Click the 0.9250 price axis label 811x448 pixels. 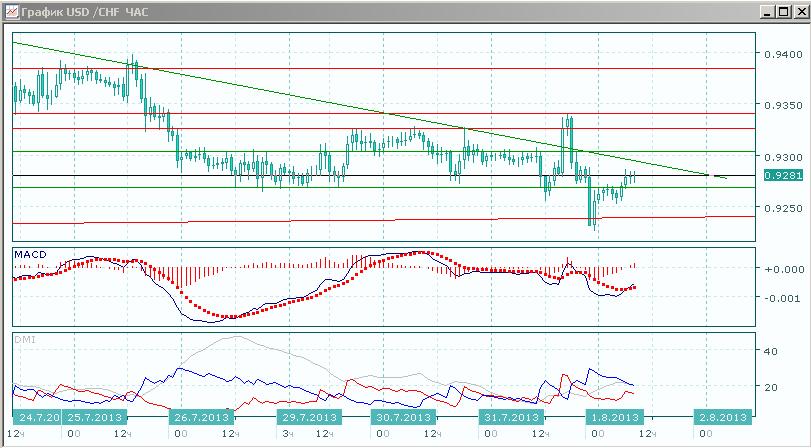pos(778,208)
